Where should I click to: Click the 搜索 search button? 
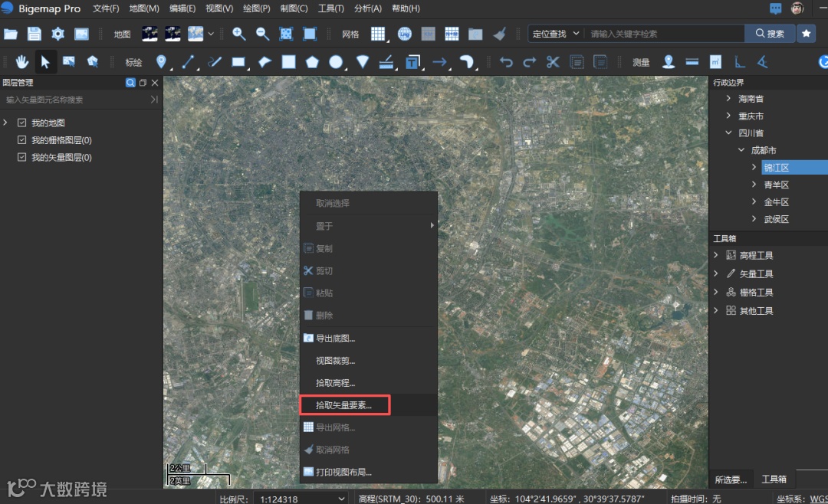(770, 34)
